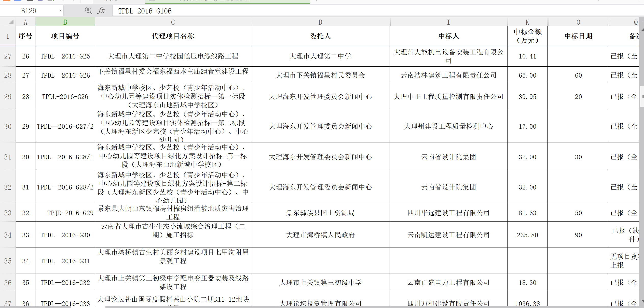
Task: Select column header D
Action: pos(320,22)
